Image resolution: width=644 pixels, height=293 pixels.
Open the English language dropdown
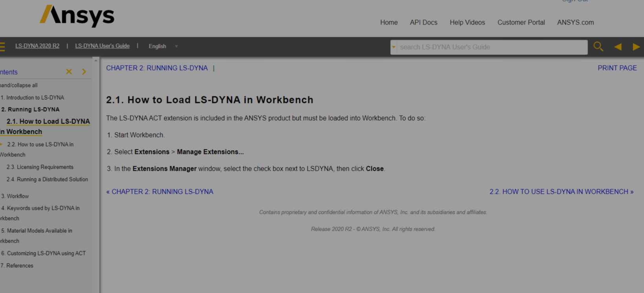[x=163, y=46]
